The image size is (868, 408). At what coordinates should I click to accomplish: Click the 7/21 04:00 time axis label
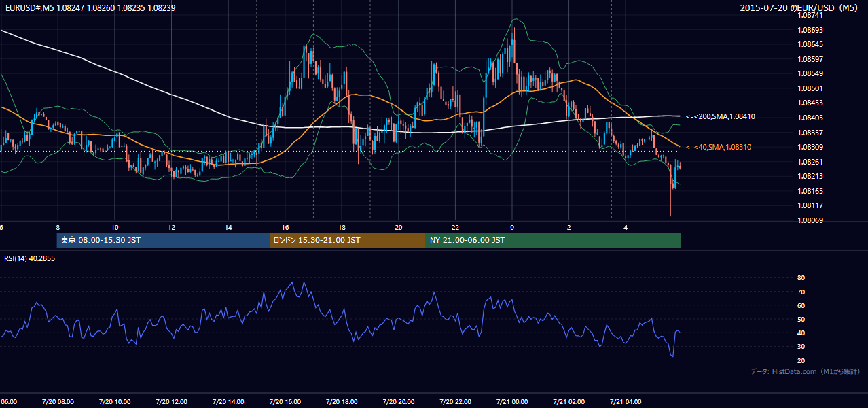[626, 402]
